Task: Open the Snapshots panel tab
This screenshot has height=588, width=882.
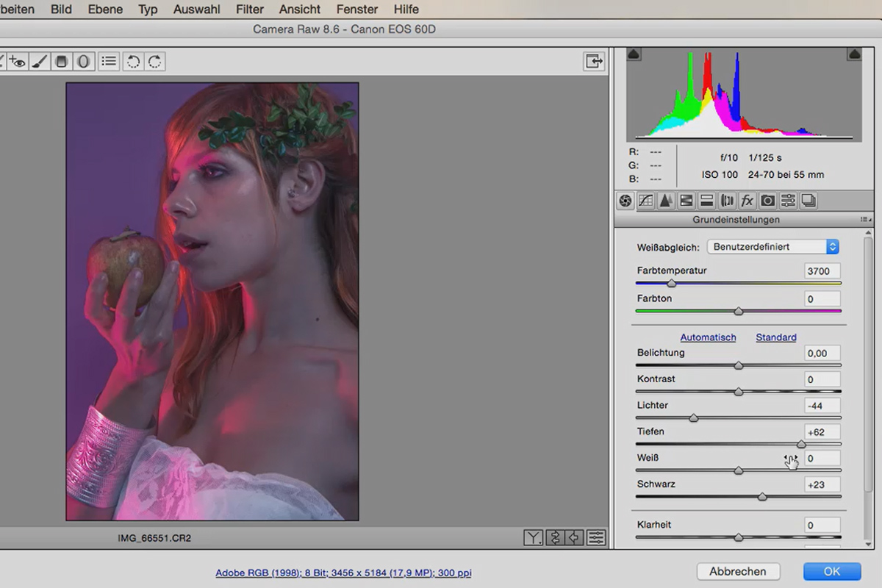Action: click(x=808, y=201)
